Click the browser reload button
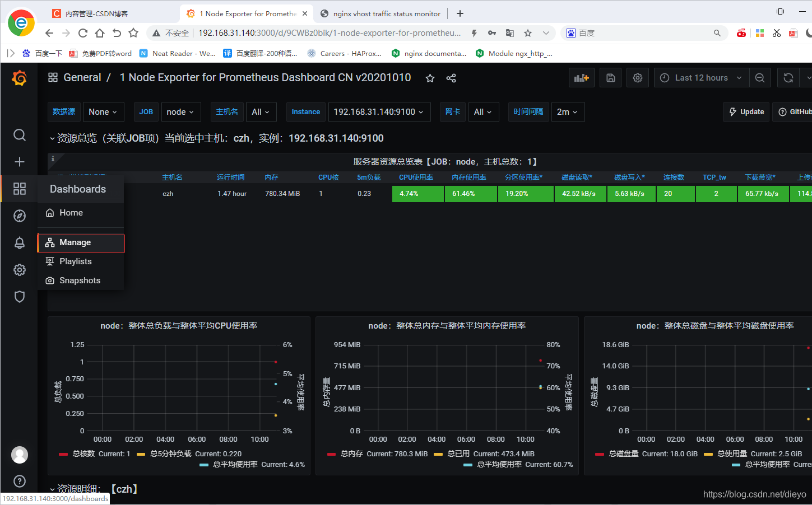The width and height of the screenshot is (812, 505). point(83,33)
